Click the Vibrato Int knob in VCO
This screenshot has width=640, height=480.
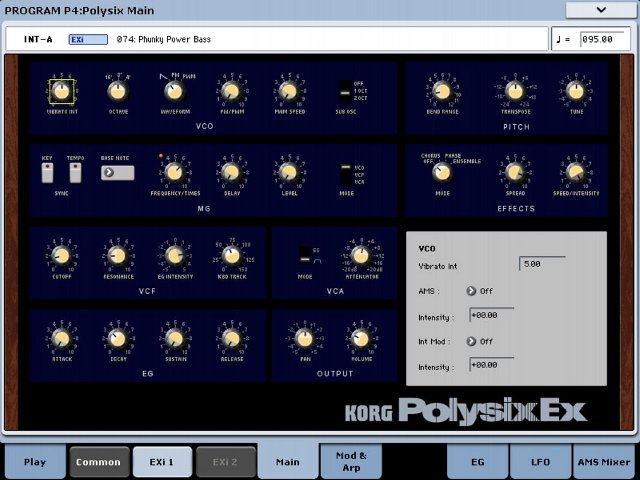click(x=61, y=91)
